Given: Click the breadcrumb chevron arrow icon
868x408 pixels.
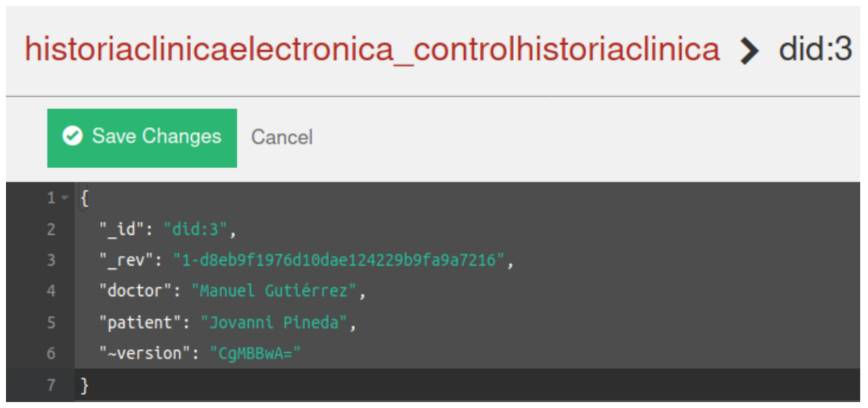Looking at the screenshot, I should click(748, 51).
